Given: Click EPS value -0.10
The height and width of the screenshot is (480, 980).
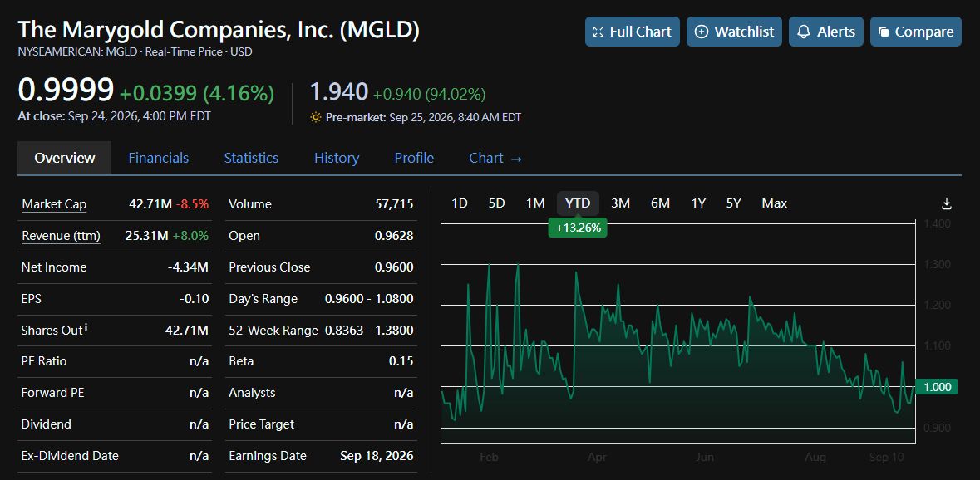Looking at the screenshot, I should coord(194,299).
